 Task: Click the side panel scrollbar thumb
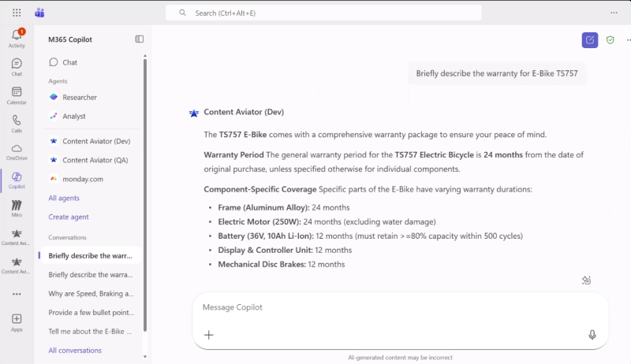pos(145,195)
